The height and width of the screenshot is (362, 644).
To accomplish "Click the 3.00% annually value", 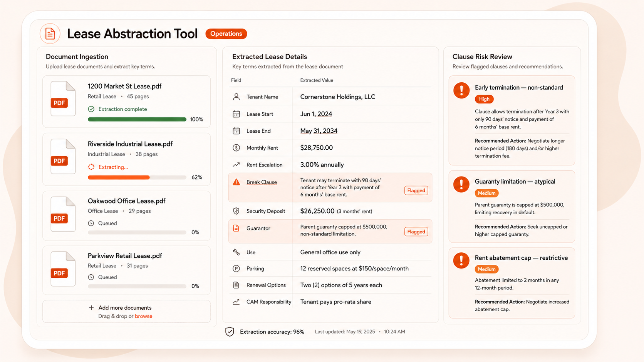I will pyautogui.click(x=322, y=165).
